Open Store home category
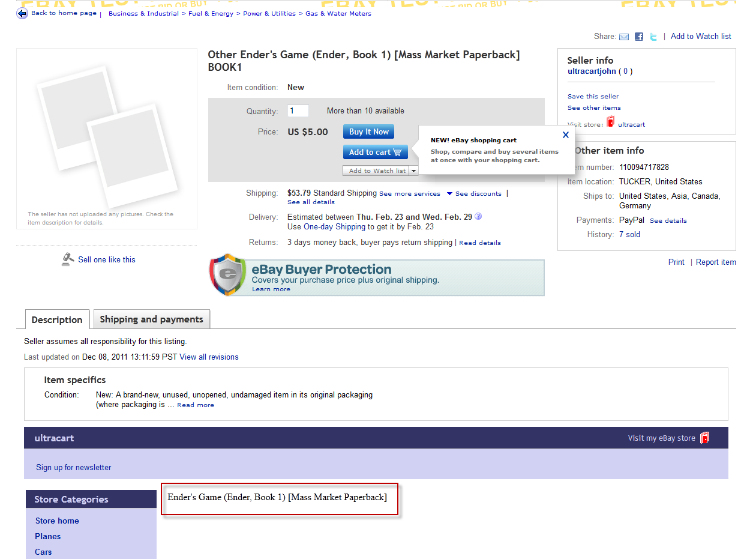The width and height of the screenshot is (756, 559). (x=57, y=521)
